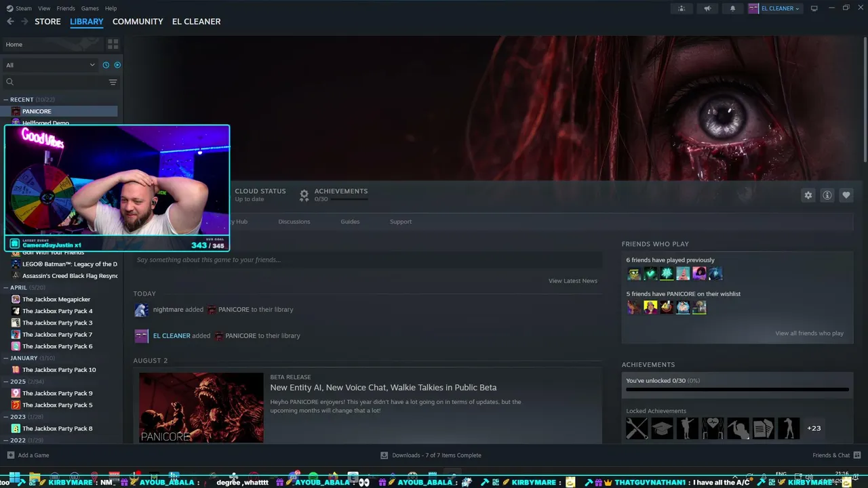Open the Friends menu
The image size is (868, 488).
coord(66,8)
